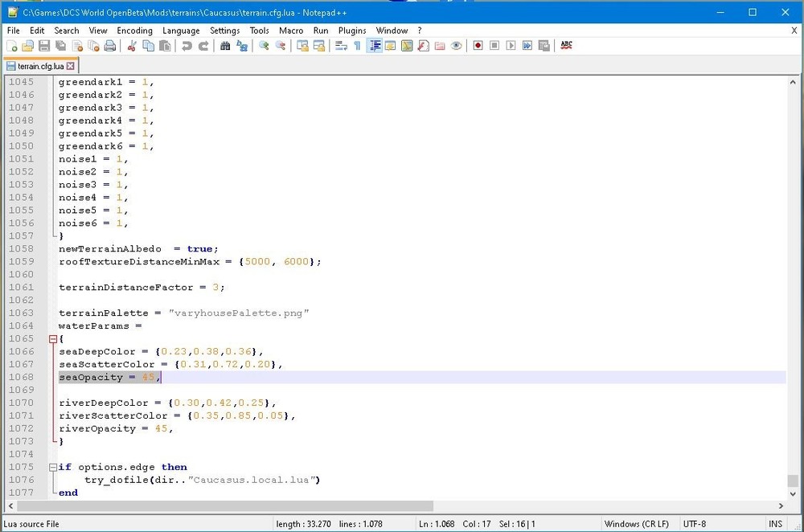Screen dimensions: 804x532
Task: Toggle the indent guide toolbar button
Action: 374,46
